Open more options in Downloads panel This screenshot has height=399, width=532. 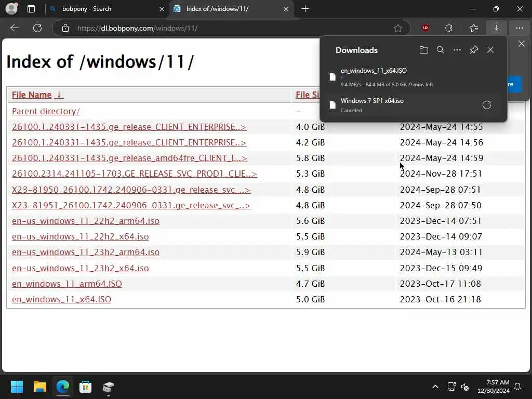[457, 50]
